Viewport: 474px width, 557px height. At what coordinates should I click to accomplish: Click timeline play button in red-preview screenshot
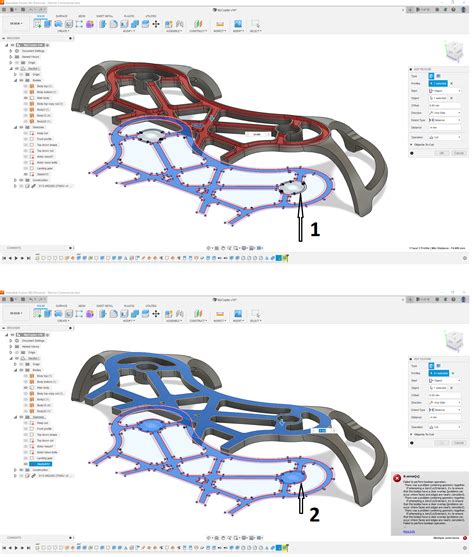[16, 258]
